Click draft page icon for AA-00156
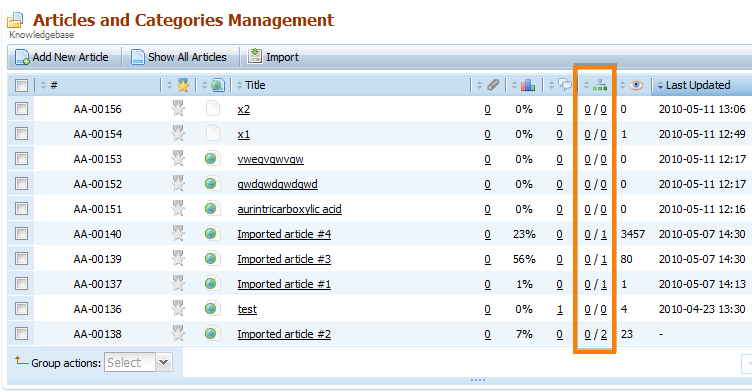The image size is (752, 392). click(212, 108)
